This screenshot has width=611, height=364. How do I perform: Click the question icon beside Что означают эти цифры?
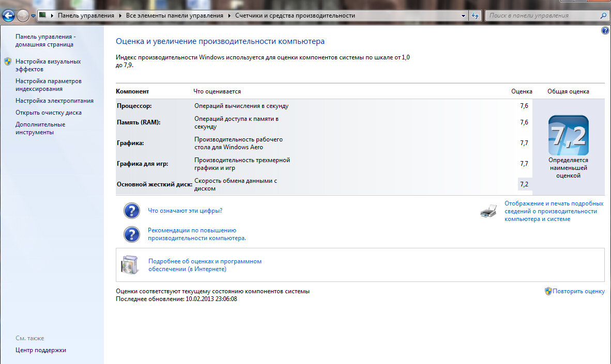pyautogui.click(x=132, y=211)
